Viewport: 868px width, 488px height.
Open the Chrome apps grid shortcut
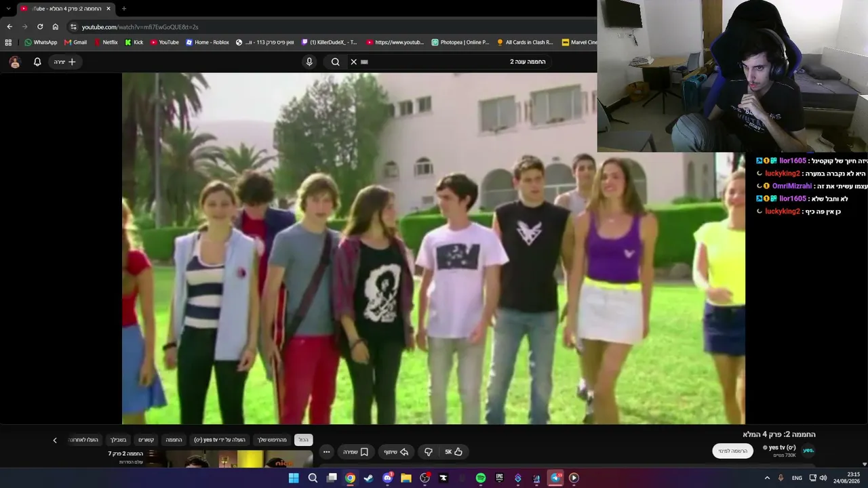(8, 42)
